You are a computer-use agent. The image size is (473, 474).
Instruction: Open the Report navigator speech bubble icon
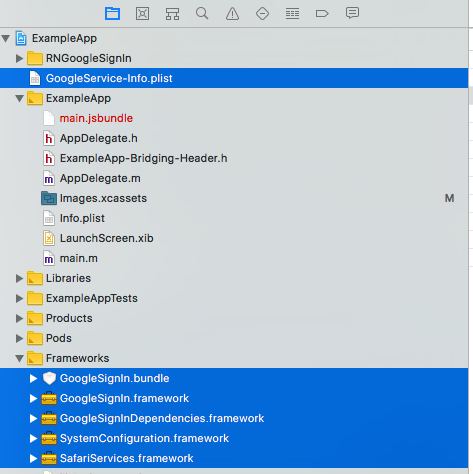click(x=352, y=13)
